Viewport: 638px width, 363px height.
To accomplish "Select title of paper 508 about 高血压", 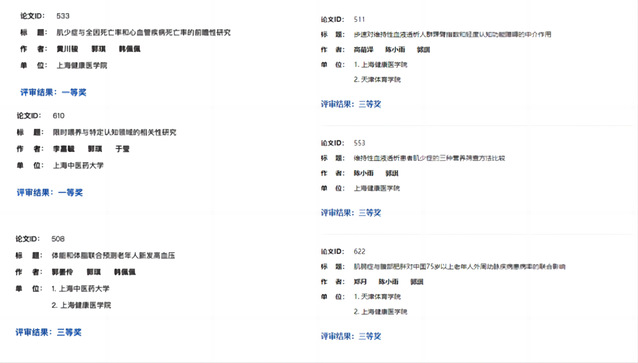I will (x=113, y=256).
